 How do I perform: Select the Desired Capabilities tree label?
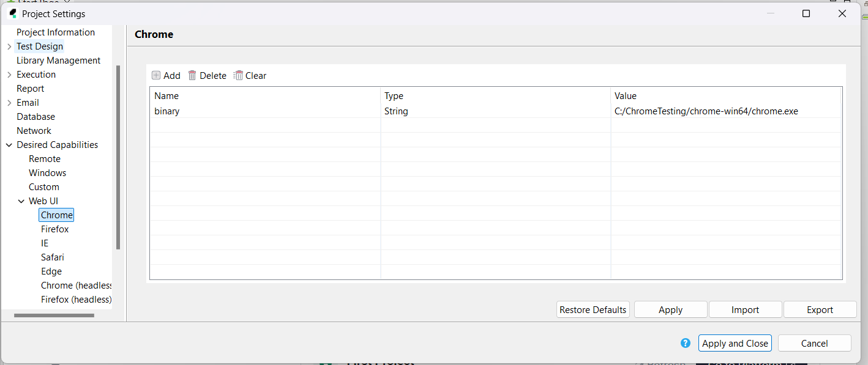pyautogui.click(x=57, y=145)
